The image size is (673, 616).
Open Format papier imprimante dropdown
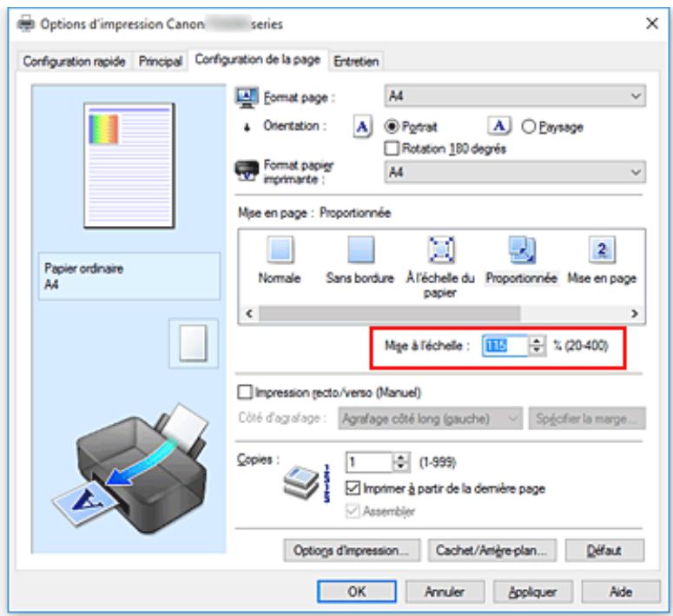point(515,172)
